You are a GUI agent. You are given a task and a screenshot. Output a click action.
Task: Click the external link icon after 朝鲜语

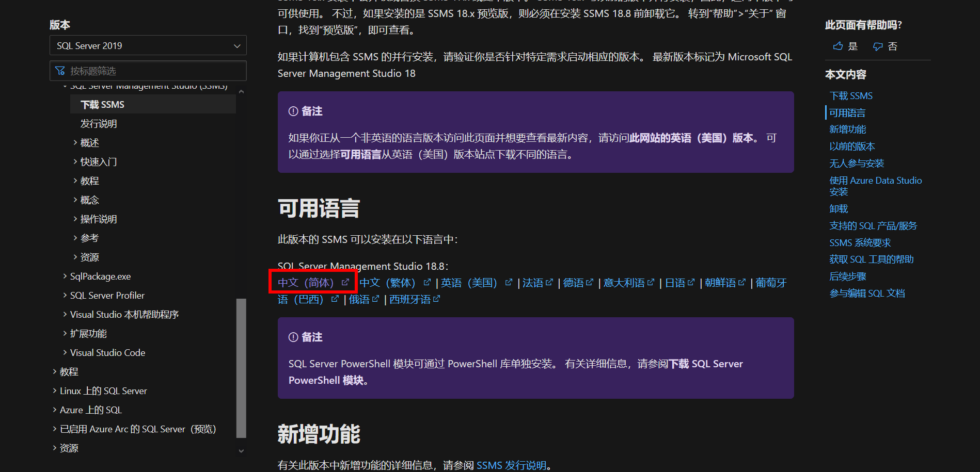742,282
